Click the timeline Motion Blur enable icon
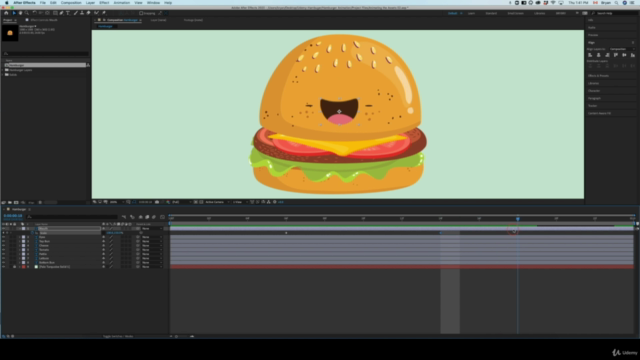 click(x=154, y=217)
